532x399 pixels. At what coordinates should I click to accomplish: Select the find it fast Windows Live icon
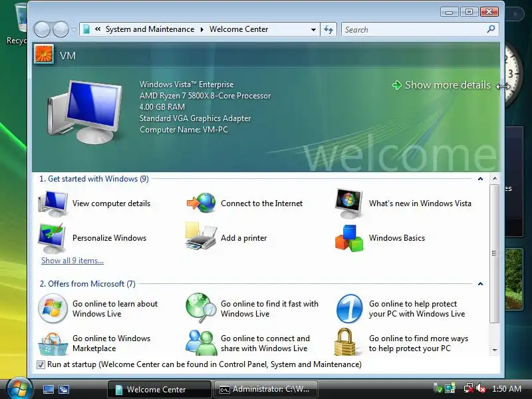coord(201,308)
